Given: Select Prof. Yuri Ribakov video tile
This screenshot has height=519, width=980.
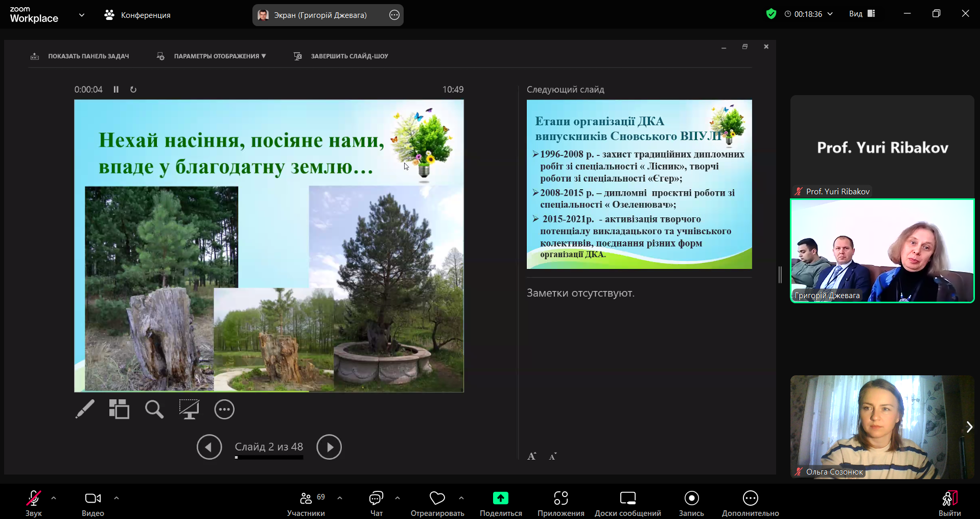Looking at the screenshot, I should (882, 146).
